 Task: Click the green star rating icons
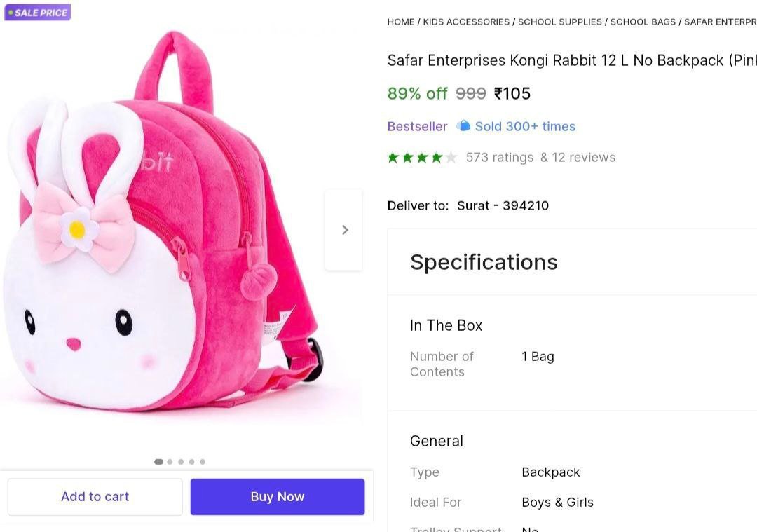[x=422, y=158]
